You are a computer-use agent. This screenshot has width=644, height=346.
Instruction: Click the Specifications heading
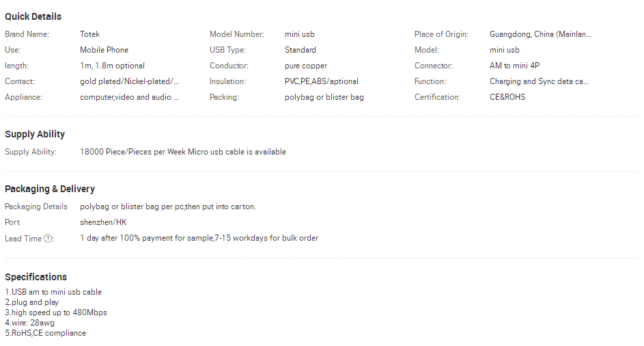tap(36, 277)
